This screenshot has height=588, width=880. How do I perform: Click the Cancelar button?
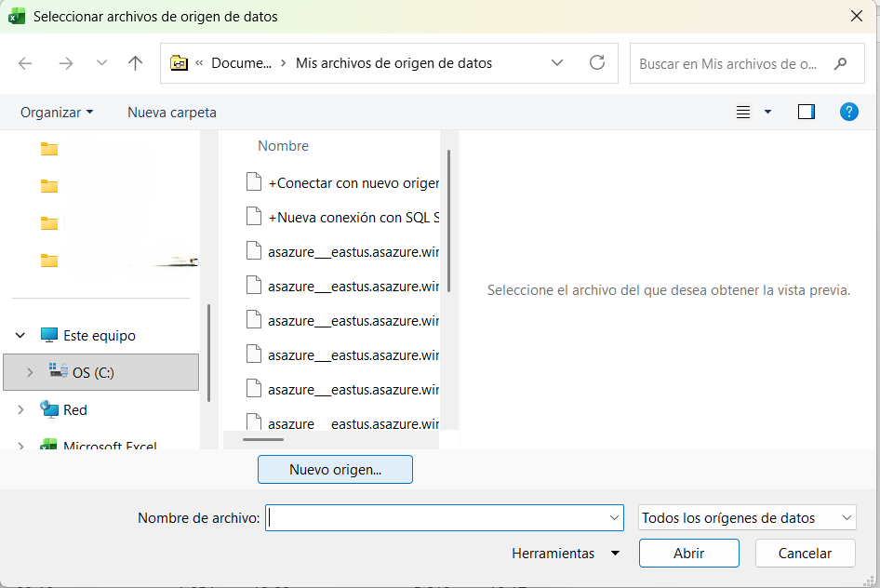pos(805,554)
